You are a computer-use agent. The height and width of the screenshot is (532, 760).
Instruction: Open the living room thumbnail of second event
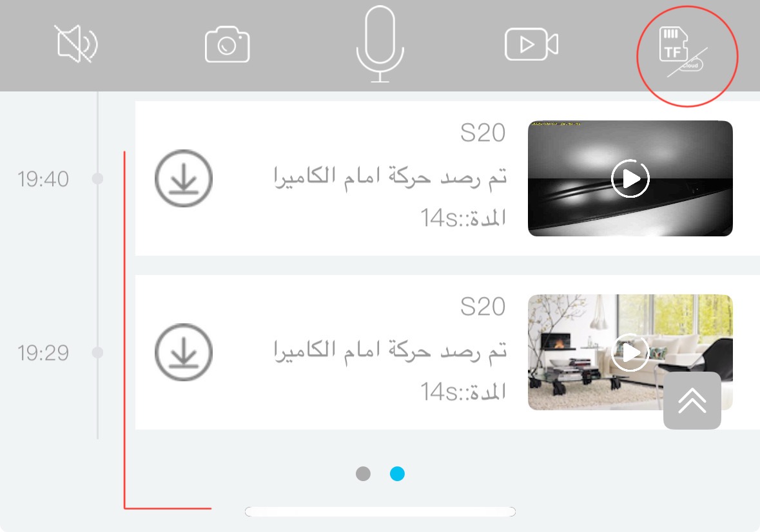point(630,352)
